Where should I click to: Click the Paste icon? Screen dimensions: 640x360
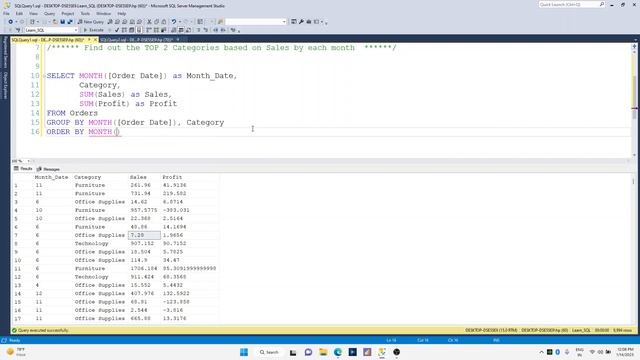[164, 22]
